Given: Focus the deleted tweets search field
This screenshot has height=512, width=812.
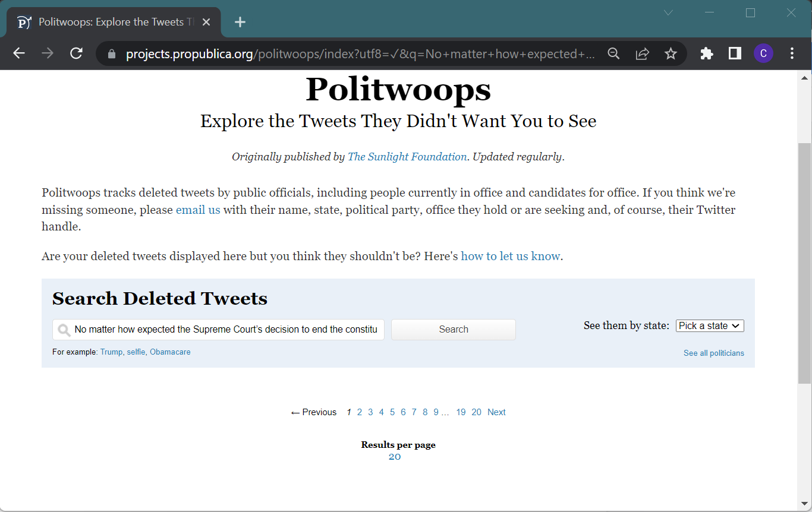Looking at the screenshot, I should [x=218, y=330].
